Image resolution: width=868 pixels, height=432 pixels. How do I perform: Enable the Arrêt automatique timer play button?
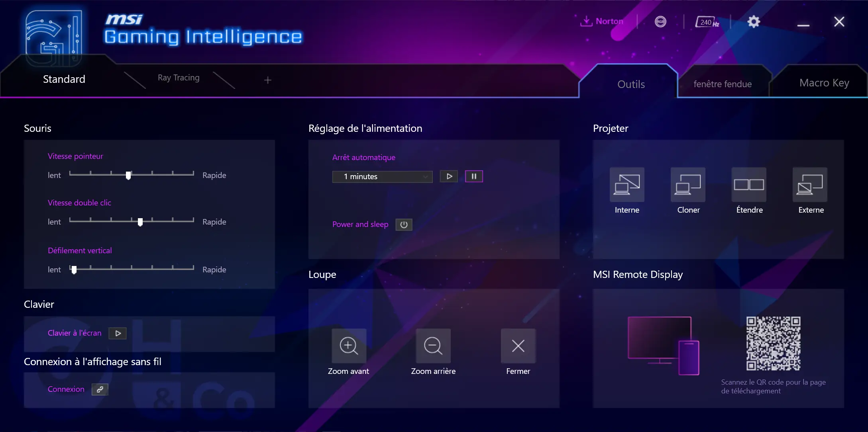click(x=449, y=176)
